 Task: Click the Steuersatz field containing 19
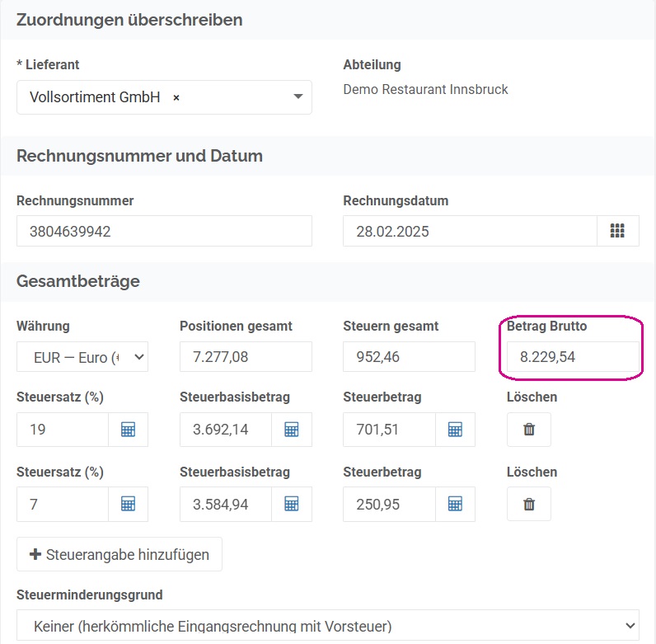click(x=63, y=430)
